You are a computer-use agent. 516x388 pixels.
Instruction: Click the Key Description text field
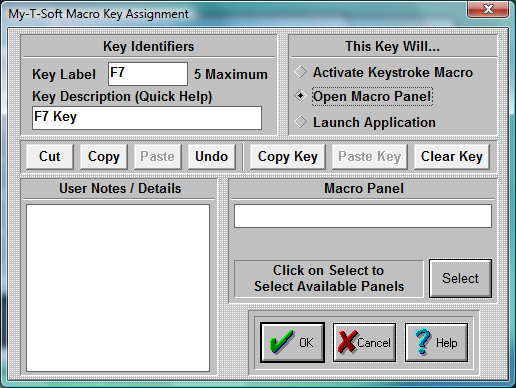[x=147, y=118]
